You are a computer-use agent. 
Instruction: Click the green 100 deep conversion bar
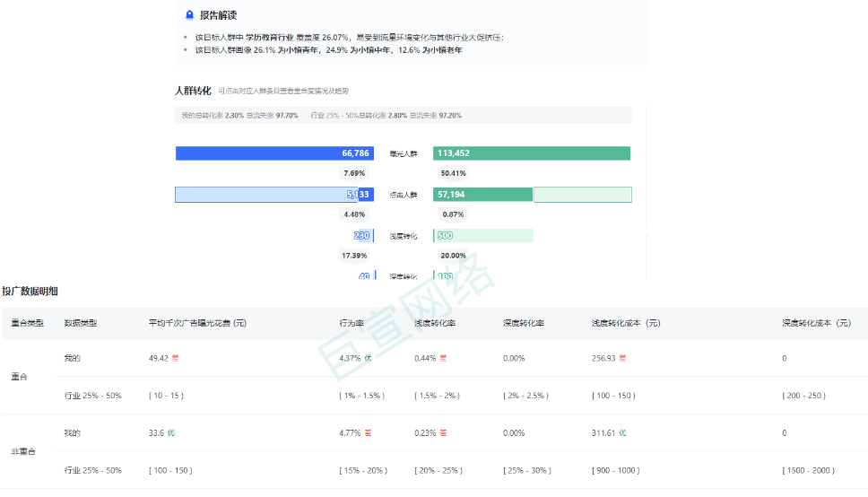pyautogui.click(x=444, y=275)
